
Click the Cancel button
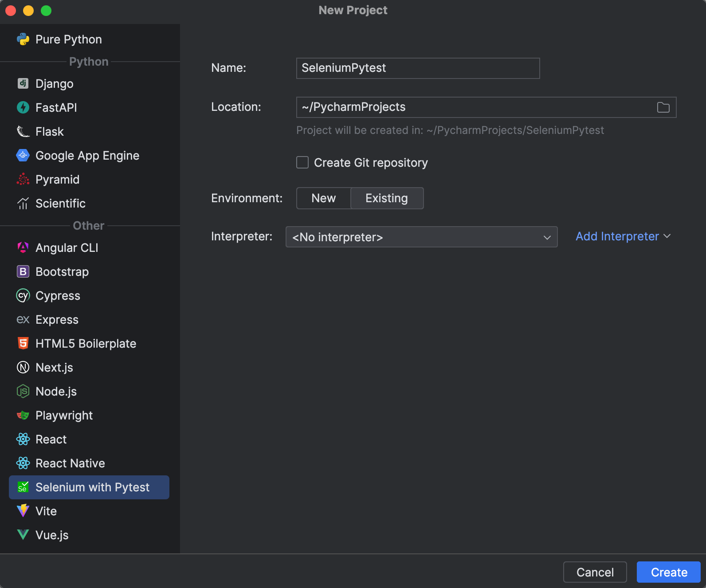(x=595, y=572)
